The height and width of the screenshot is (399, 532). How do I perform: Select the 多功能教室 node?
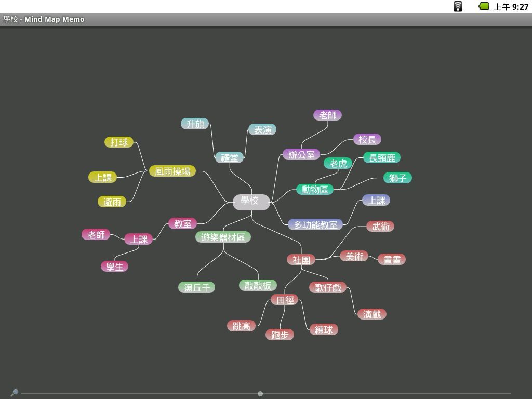315,225
